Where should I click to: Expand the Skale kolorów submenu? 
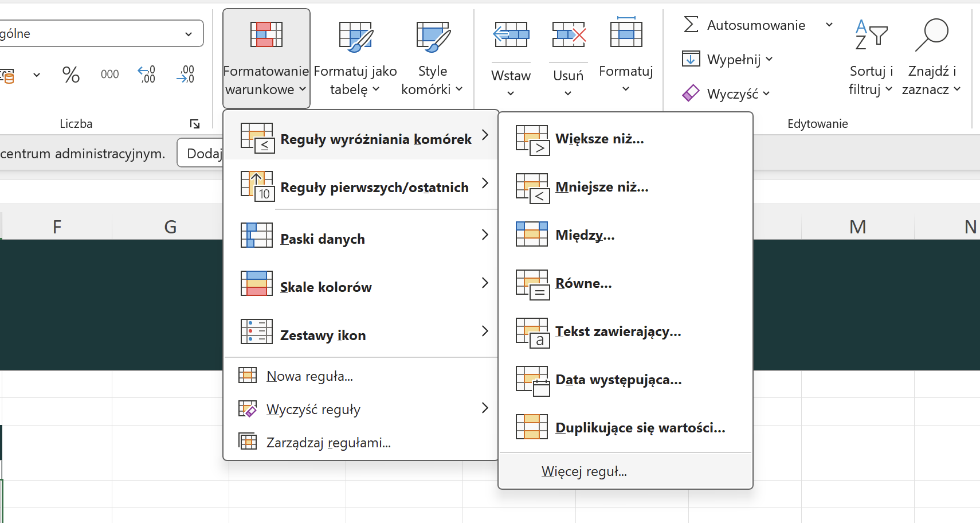[326, 287]
